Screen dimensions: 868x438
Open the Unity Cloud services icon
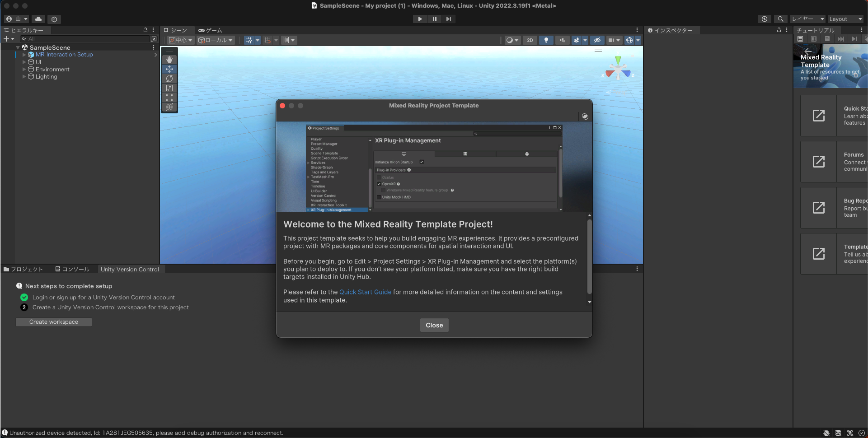point(38,19)
